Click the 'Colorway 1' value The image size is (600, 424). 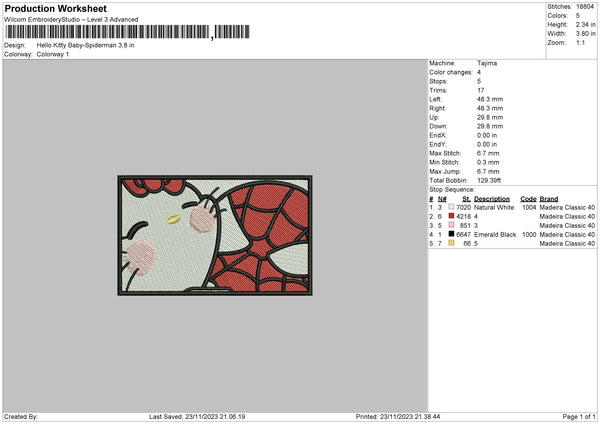coord(53,54)
